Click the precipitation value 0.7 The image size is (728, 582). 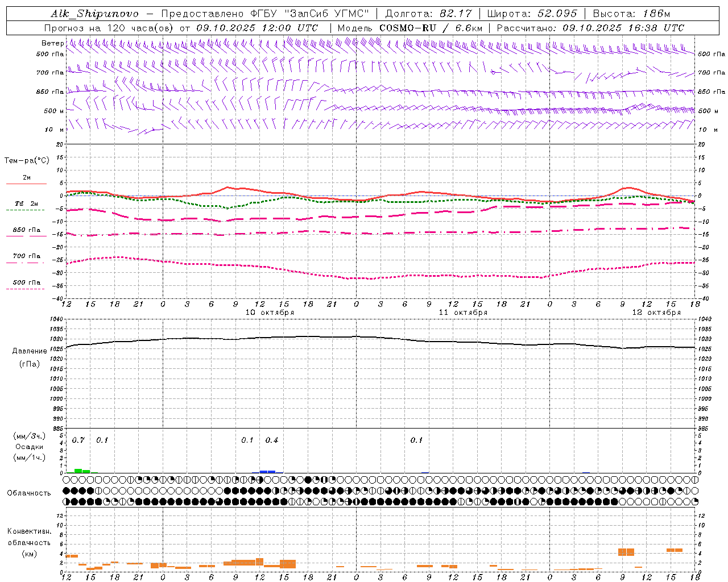(78, 440)
